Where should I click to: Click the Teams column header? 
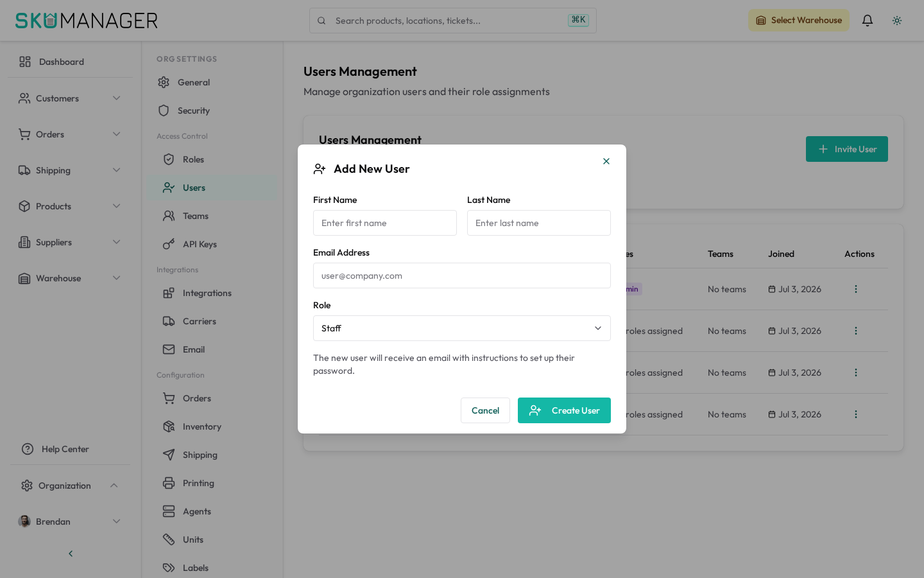point(721,254)
